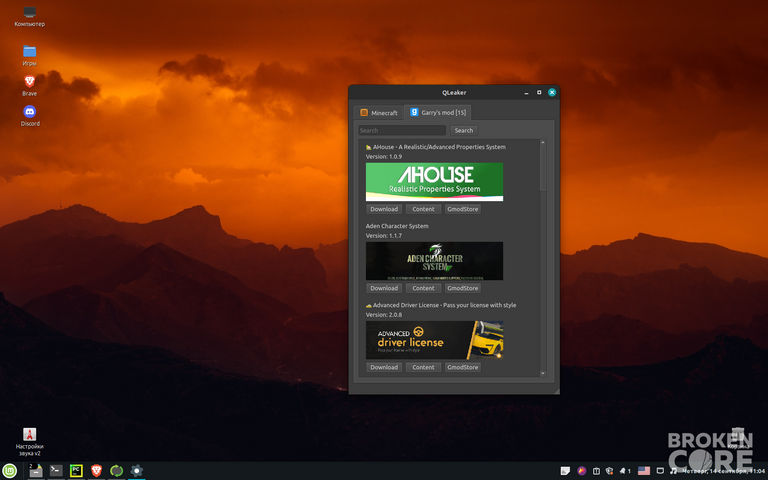Click the Minecraft tab icon
This screenshot has width=768, height=480.
(x=364, y=113)
